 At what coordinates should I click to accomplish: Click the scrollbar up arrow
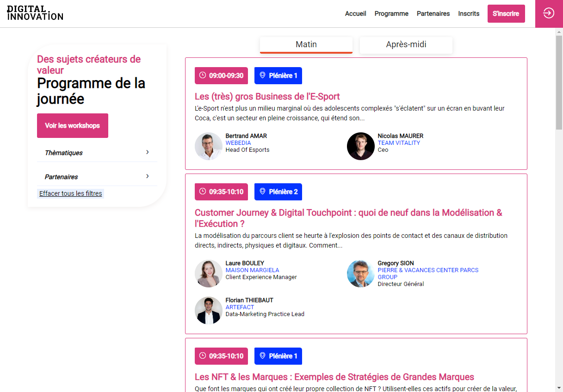coord(559,31)
